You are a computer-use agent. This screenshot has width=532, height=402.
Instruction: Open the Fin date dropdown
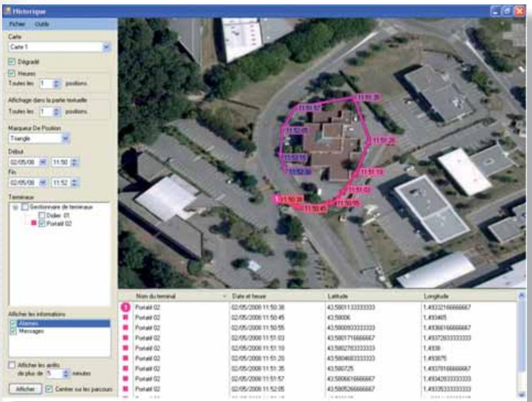(43, 183)
